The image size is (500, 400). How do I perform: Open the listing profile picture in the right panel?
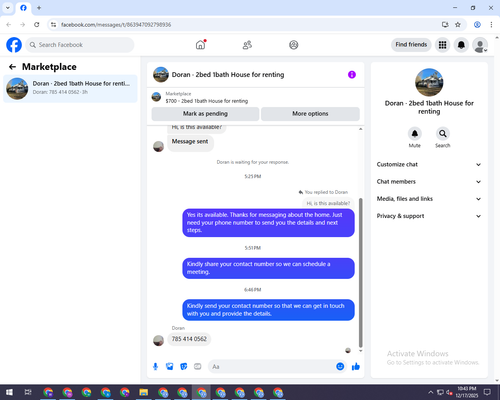429,82
